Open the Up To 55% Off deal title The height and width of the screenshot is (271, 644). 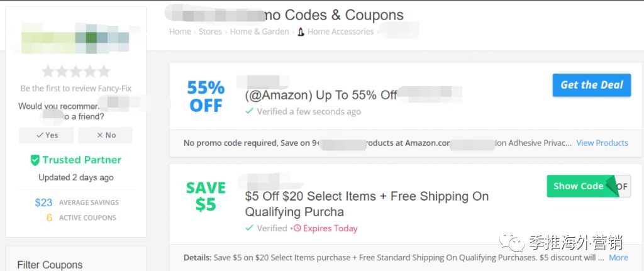[x=321, y=95]
